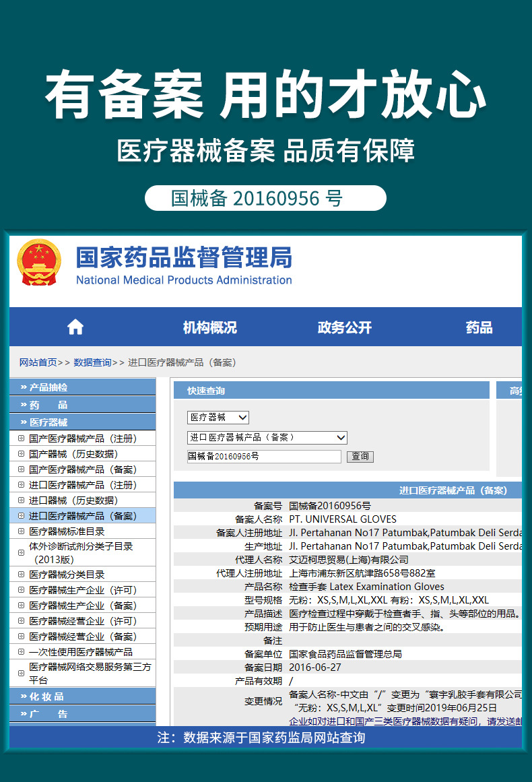Click the small icon beside 一次性使用医疗器械产品

pyautogui.click(x=21, y=652)
